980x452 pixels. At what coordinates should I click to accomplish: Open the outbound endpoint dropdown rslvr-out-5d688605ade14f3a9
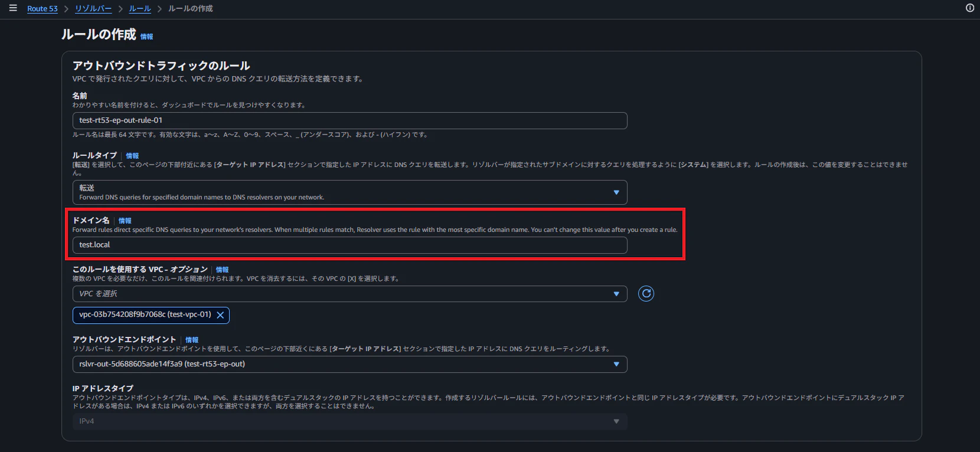349,364
